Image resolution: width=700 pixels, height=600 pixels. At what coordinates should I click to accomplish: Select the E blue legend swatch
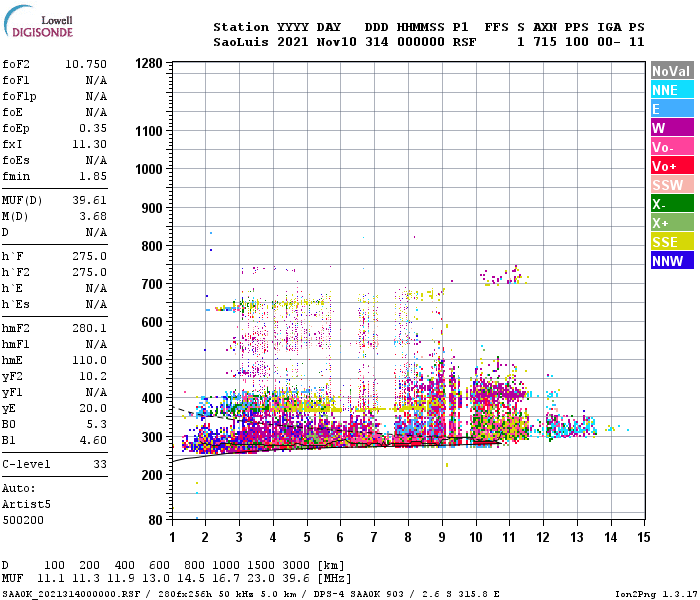click(x=672, y=109)
